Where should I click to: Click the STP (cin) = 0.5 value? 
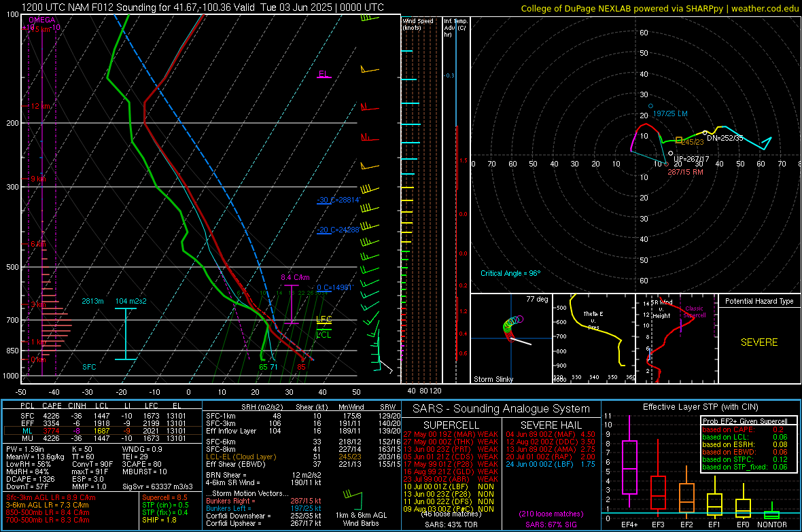pos(165,505)
